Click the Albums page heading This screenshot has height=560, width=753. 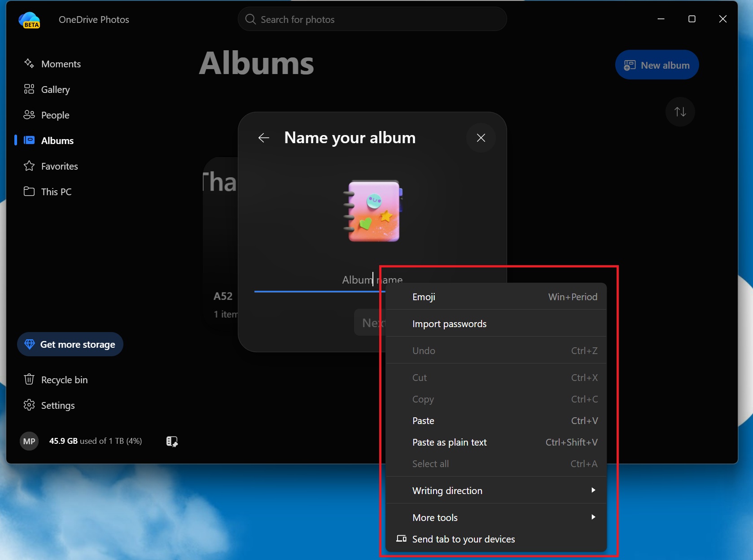click(256, 63)
